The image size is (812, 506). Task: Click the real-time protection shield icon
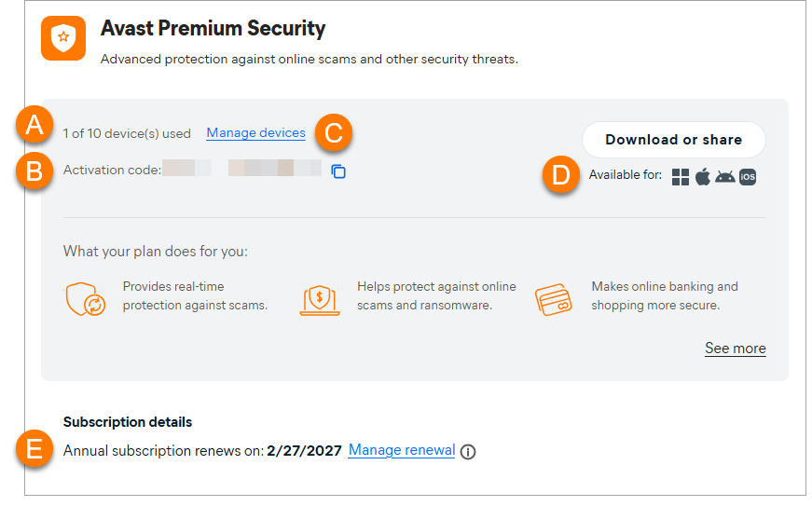[x=83, y=299]
